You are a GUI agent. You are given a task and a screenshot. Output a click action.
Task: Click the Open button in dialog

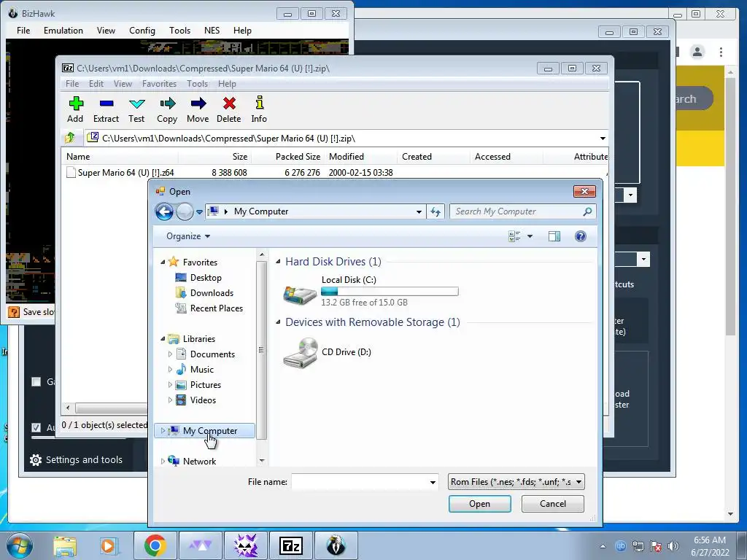point(480,504)
